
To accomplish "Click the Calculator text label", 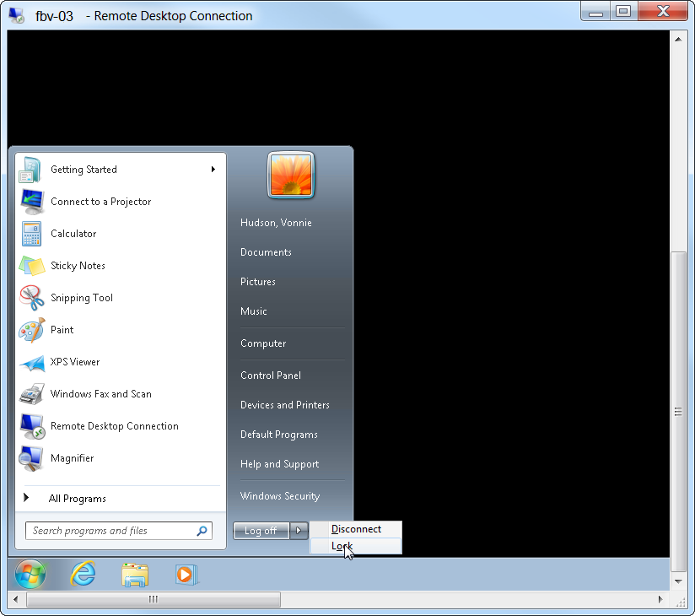I will [x=73, y=234].
